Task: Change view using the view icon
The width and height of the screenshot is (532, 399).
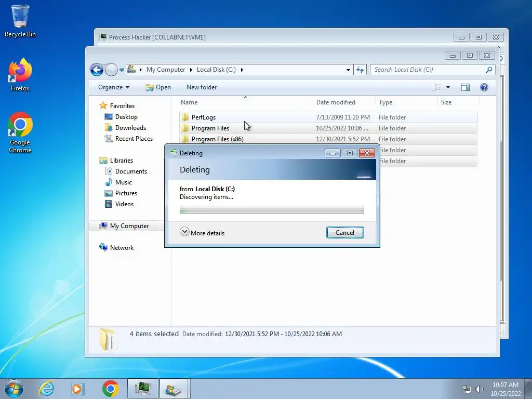Action: (x=436, y=87)
